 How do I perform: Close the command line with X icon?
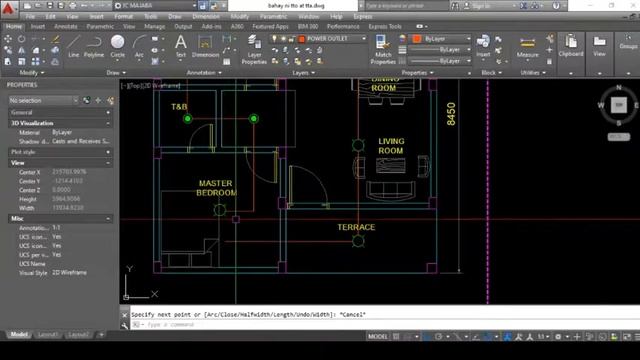coord(124,315)
